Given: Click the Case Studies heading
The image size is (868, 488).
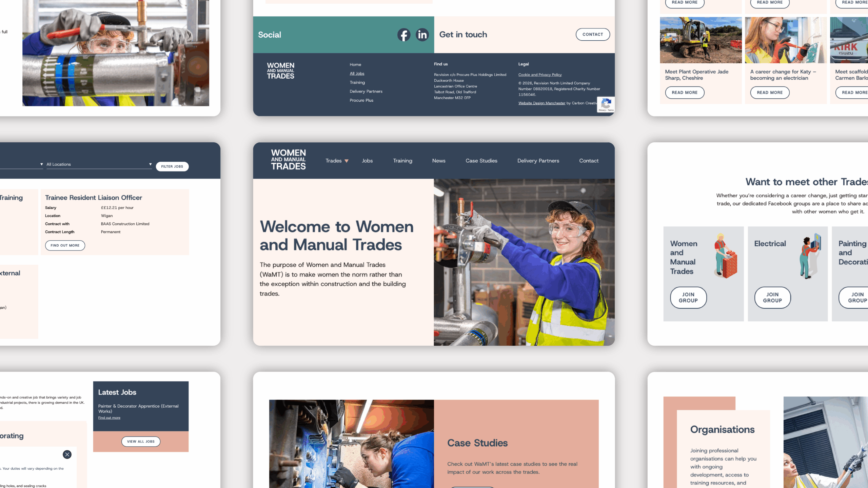Looking at the screenshot, I should [x=477, y=443].
